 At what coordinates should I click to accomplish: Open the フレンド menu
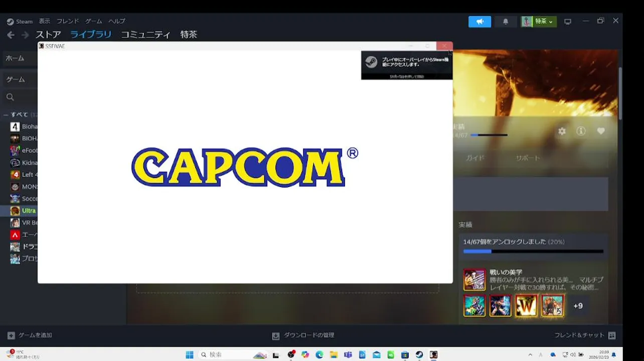[68, 21]
